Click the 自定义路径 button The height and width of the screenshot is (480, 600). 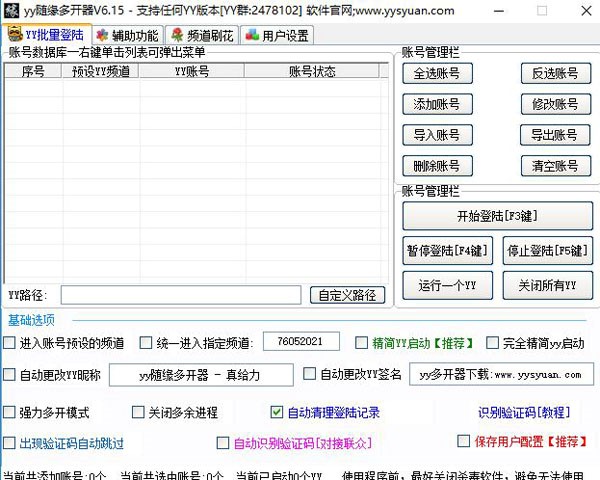[x=347, y=295]
